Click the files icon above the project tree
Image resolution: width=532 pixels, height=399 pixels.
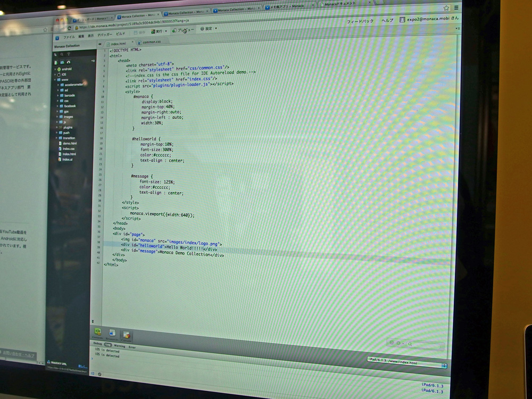click(56, 54)
